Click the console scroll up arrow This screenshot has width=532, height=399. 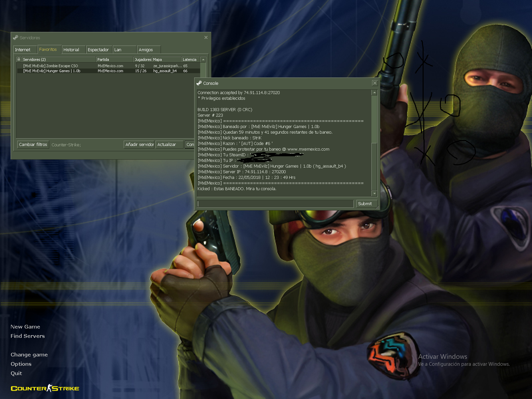click(374, 92)
